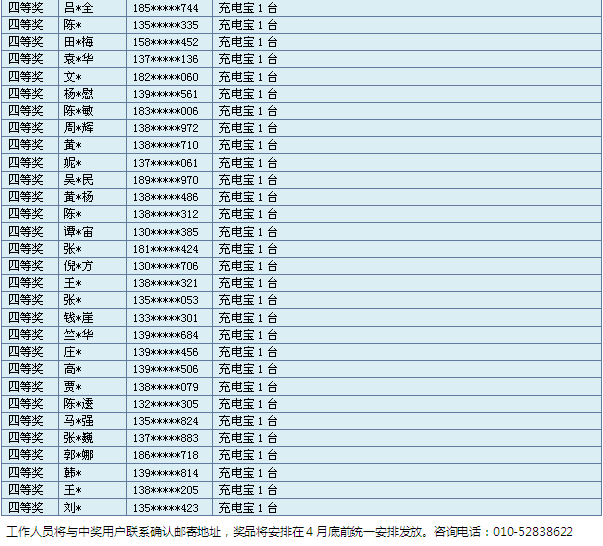Image resolution: width=603 pixels, height=546 pixels.
Task: Click the name cell 吕*全
Action: pyautogui.click(x=77, y=8)
